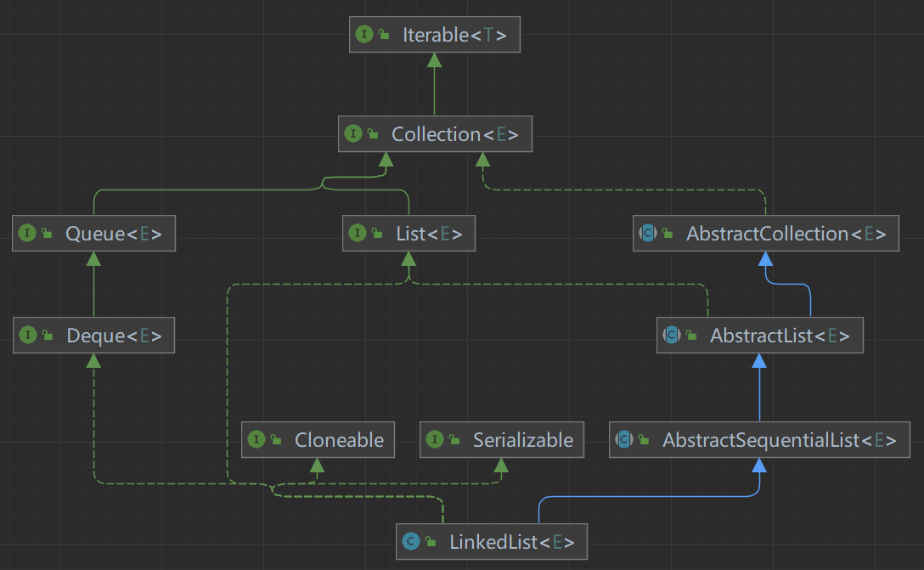Click the green arrowhead entering Queue<E>
924x570 pixels.
93,258
